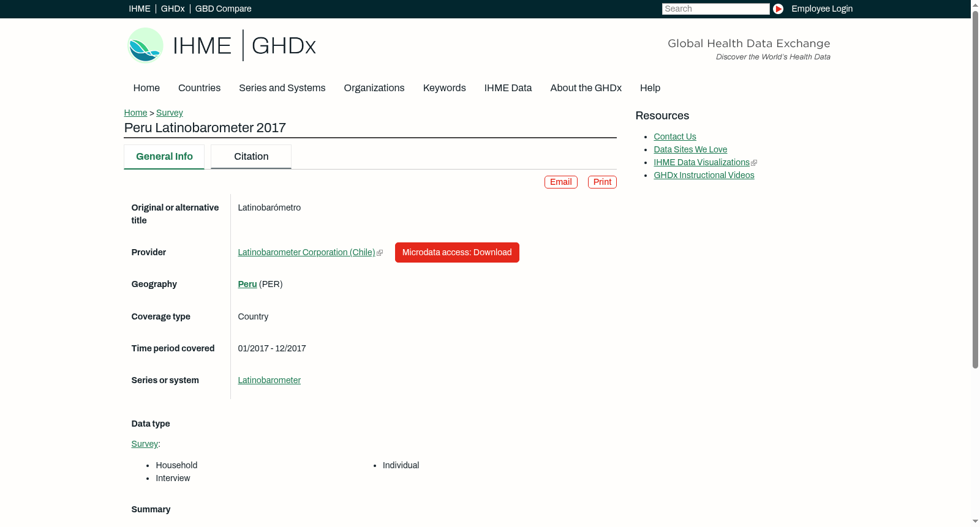Click the Resources heading
The width and height of the screenshot is (980, 527).
point(662,116)
